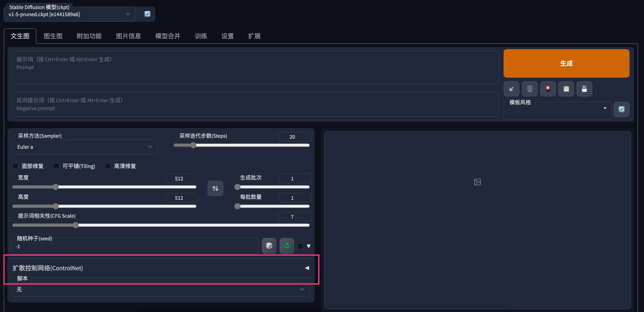Click the orange 生成 generate button

(567, 63)
